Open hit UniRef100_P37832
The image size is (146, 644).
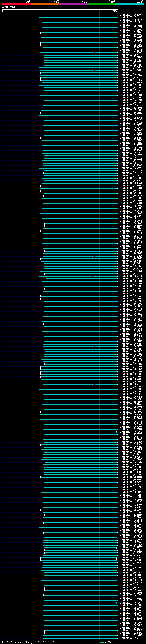(x=131, y=357)
